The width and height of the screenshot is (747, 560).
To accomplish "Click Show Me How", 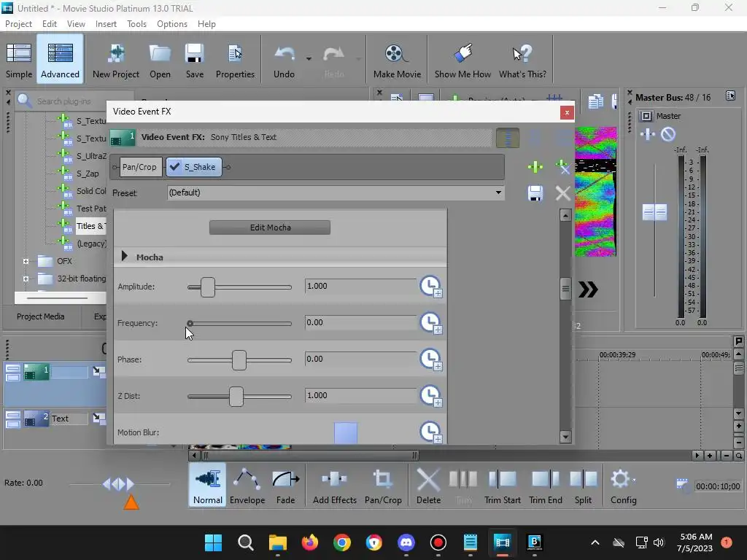I will point(462,60).
